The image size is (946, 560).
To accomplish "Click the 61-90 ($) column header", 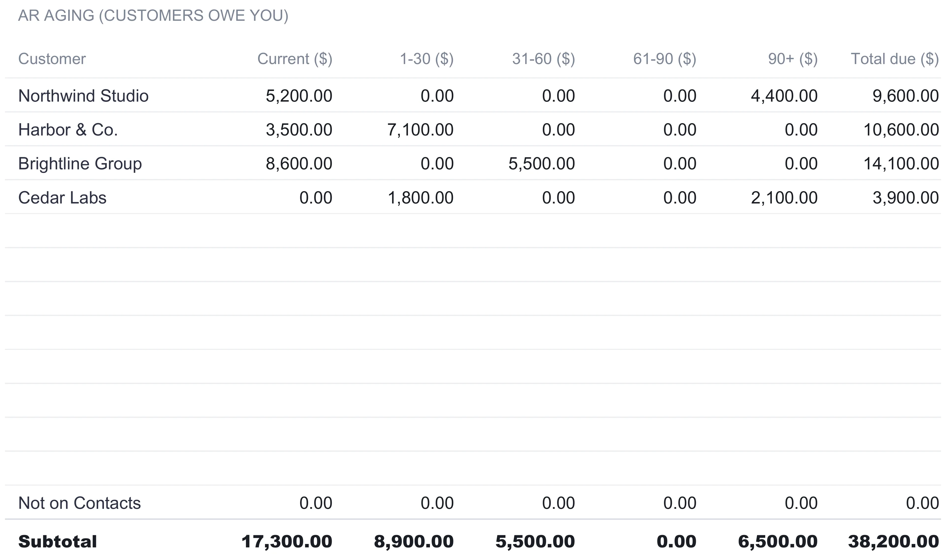I will tap(664, 59).
